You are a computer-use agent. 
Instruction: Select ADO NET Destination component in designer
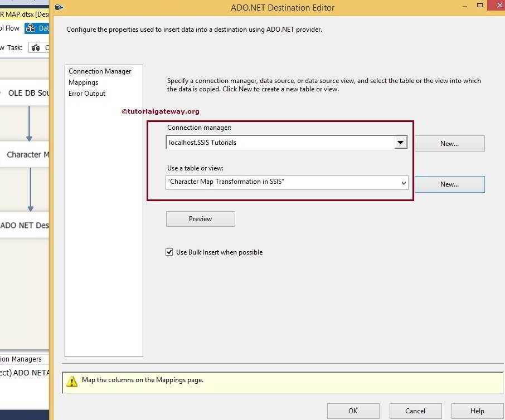[25, 225]
